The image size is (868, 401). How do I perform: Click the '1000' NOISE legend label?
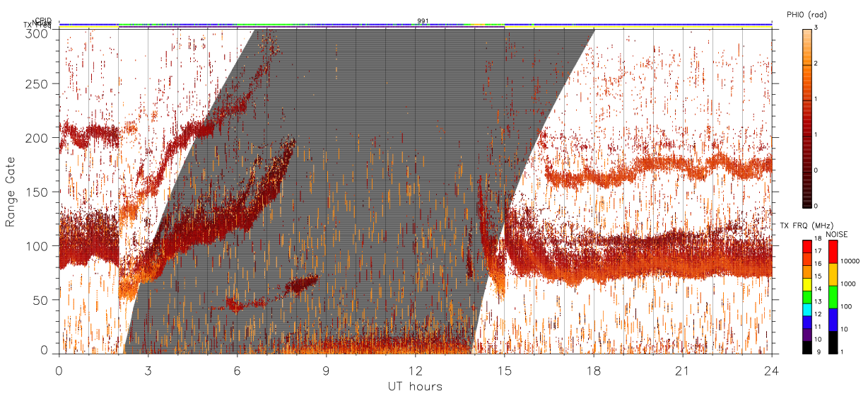[847, 286]
